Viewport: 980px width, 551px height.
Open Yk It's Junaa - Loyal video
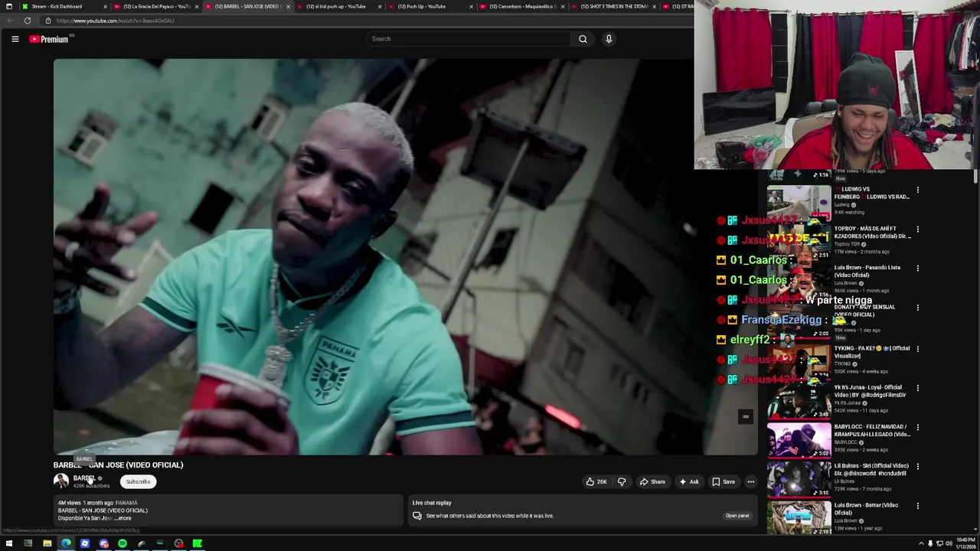click(870, 391)
